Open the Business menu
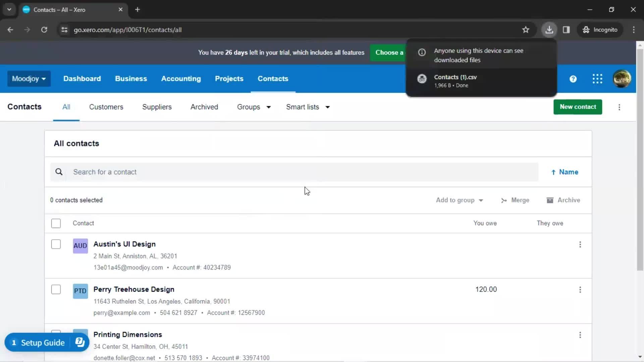This screenshot has height=362, width=644. tap(131, 79)
